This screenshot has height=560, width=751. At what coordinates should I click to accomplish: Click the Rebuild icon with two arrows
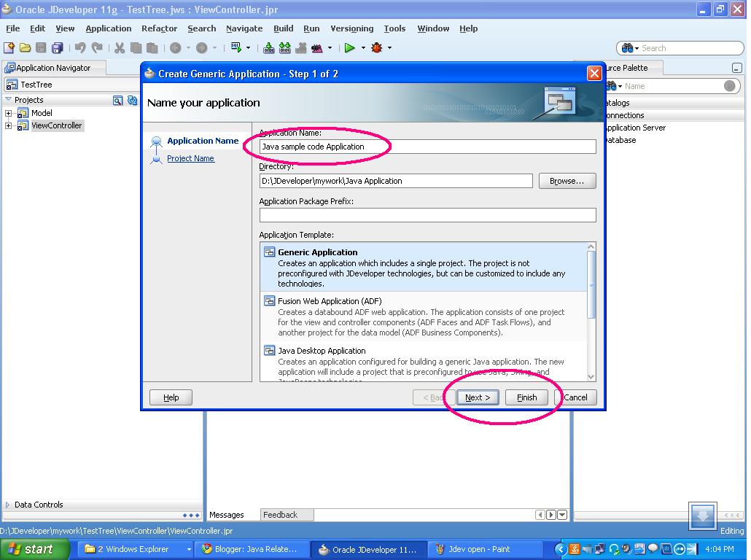point(285,48)
